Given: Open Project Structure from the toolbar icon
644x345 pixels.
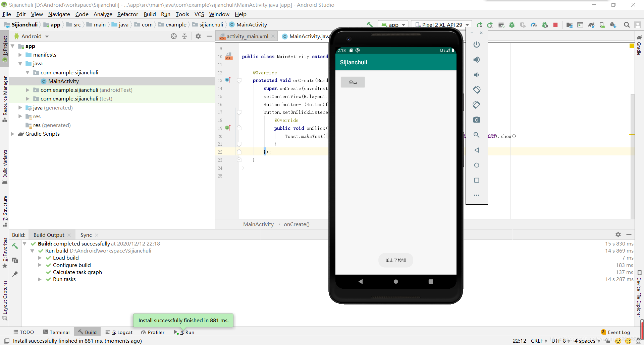Looking at the screenshot, I should point(569,25).
